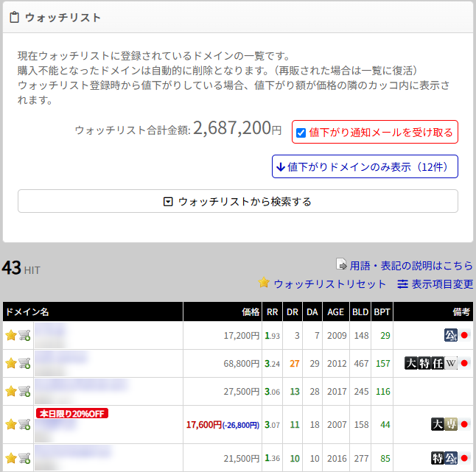This screenshot has width=476, height=472.
Task: Click Japan flag icon in 68,800円 row
Action: click(464, 363)
